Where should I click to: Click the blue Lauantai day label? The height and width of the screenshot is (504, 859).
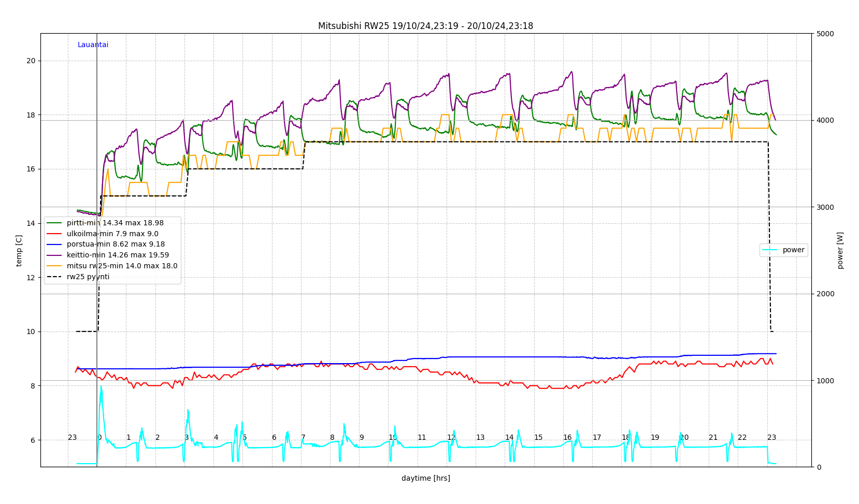coord(93,45)
